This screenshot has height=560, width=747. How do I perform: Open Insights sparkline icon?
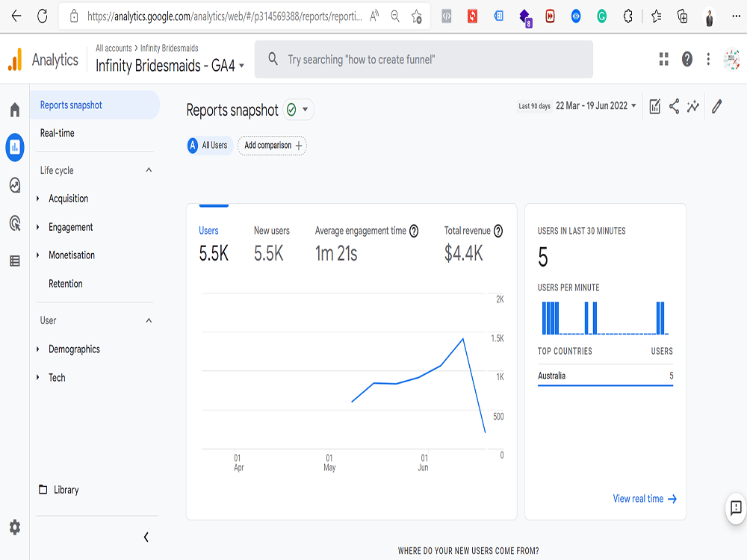coord(693,106)
